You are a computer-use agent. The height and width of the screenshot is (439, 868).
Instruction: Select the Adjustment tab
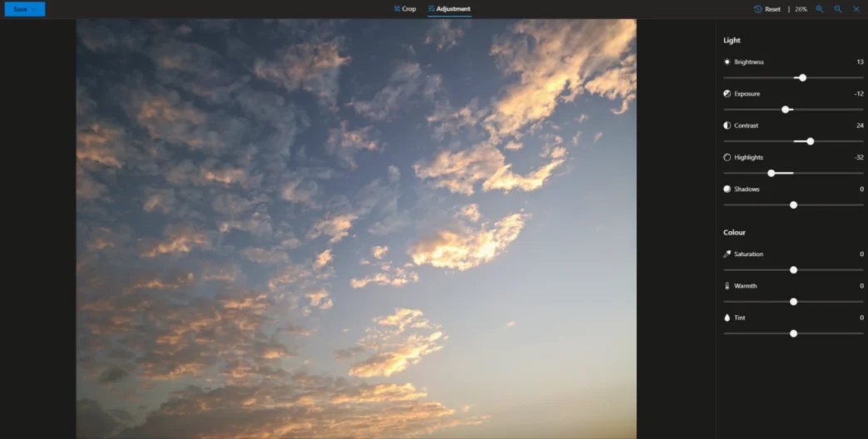449,9
